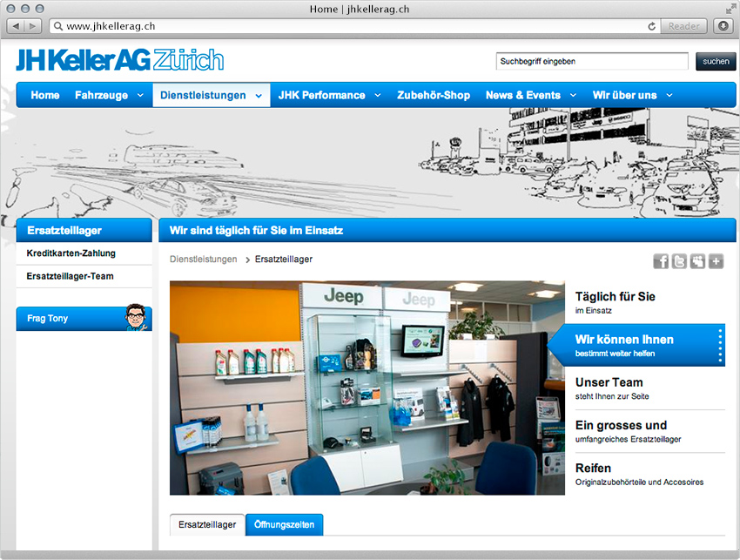Close the window with red button
The height and width of the screenshot is (560, 740).
(10, 9)
